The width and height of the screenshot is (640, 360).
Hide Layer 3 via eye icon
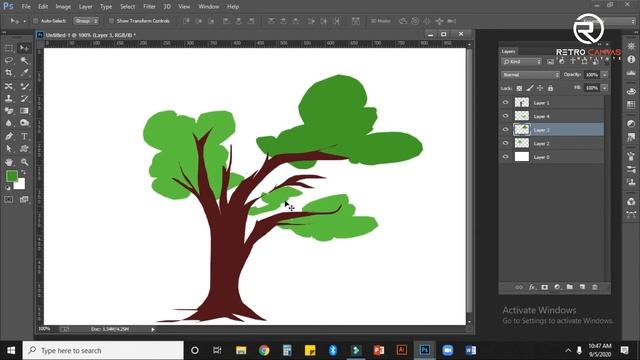point(506,129)
